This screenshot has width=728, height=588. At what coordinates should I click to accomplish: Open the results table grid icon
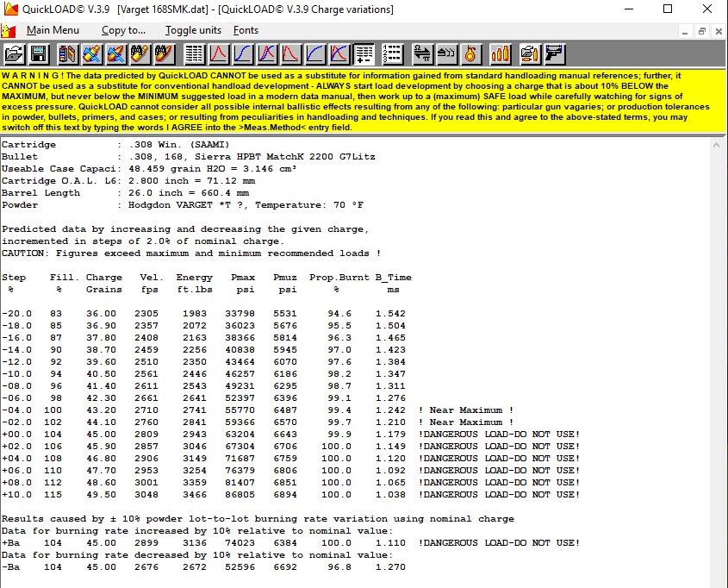[x=194, y=54]
